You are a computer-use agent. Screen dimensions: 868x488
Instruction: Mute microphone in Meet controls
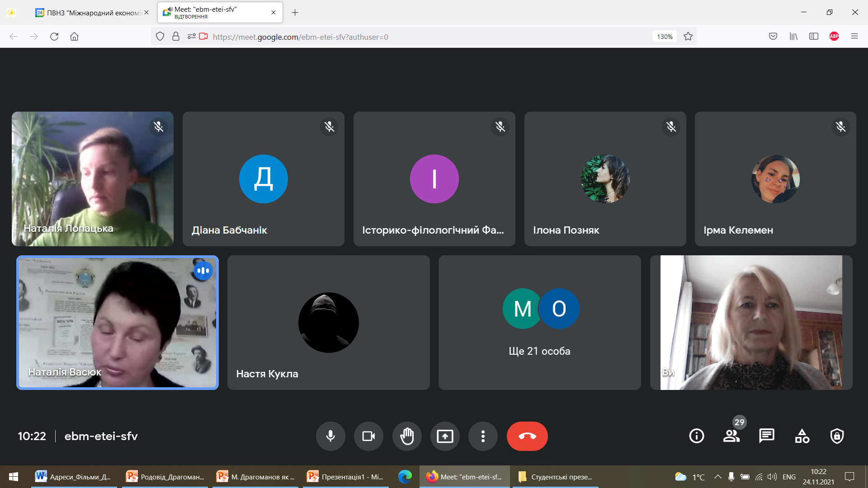330,436
